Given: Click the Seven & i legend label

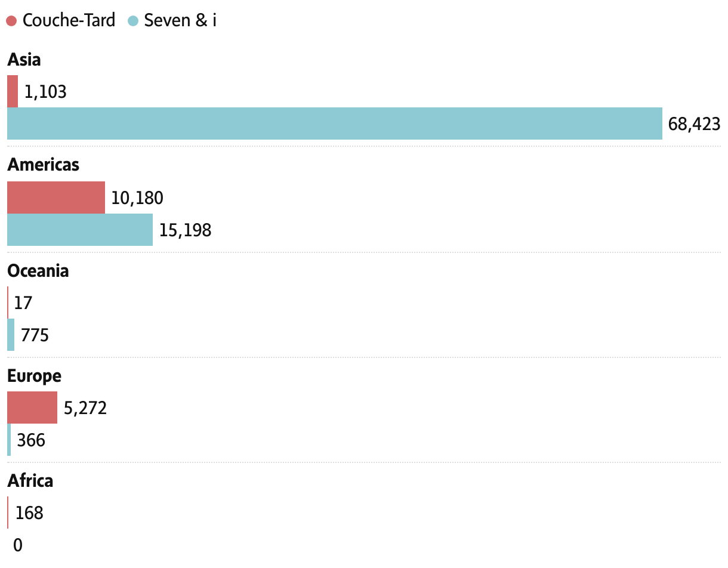Looking at the screenshot, I should [x=180, y=20].
